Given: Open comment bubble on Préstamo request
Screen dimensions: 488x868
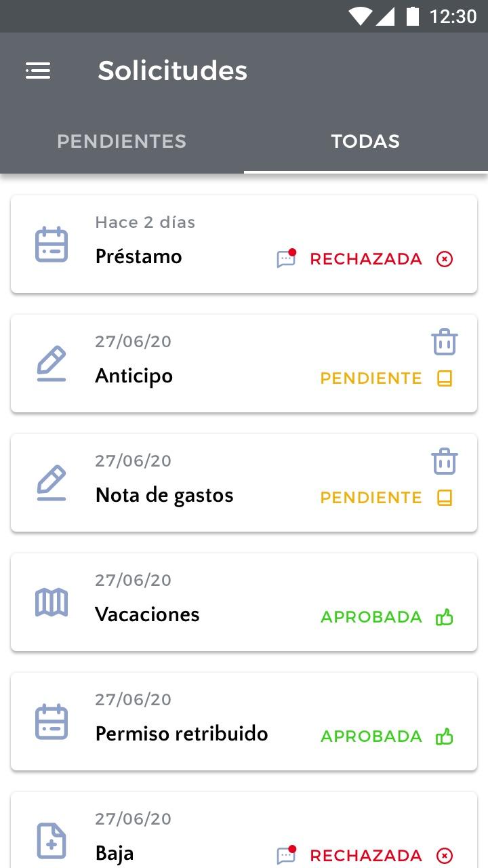Looking at the screenshot, I should [x=287, y=258].
